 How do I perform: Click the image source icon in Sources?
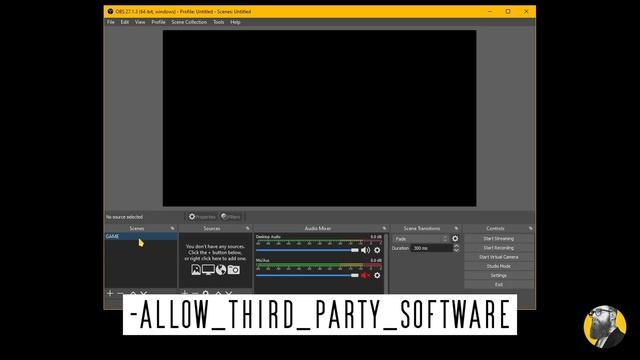(196, 270)
